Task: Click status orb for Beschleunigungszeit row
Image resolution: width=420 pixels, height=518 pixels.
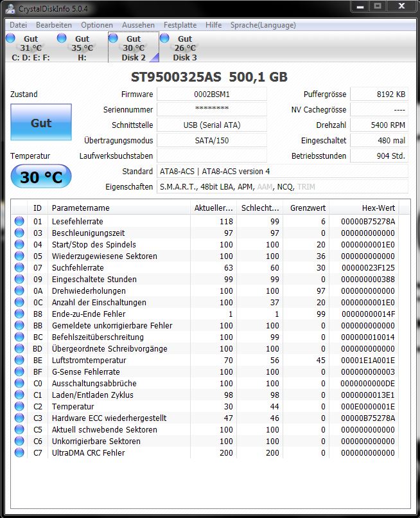Action: click(x=19, y=233)
